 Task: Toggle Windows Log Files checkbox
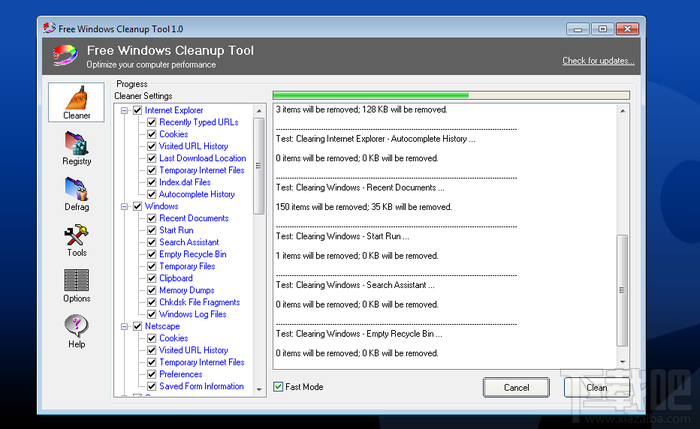[152, 314]
